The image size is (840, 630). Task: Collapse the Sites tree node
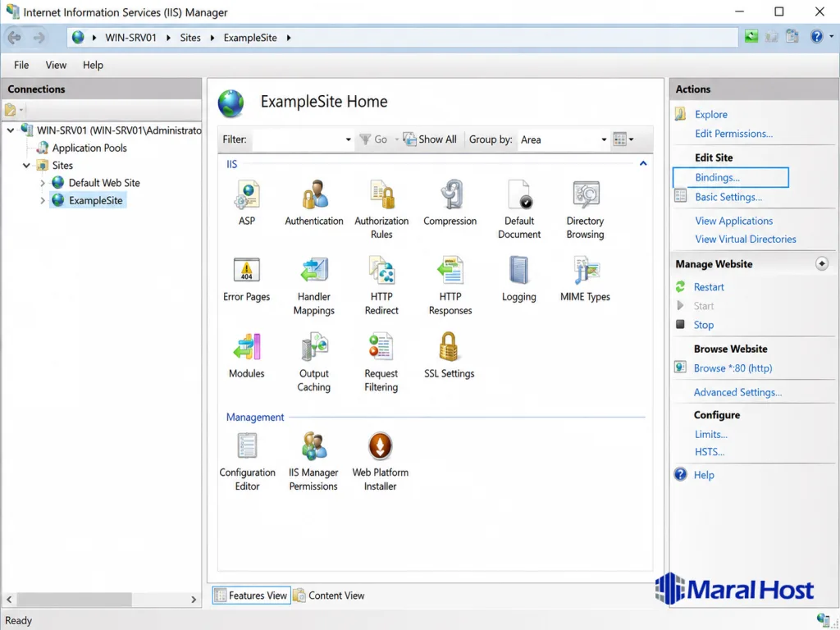coord(26,166)
